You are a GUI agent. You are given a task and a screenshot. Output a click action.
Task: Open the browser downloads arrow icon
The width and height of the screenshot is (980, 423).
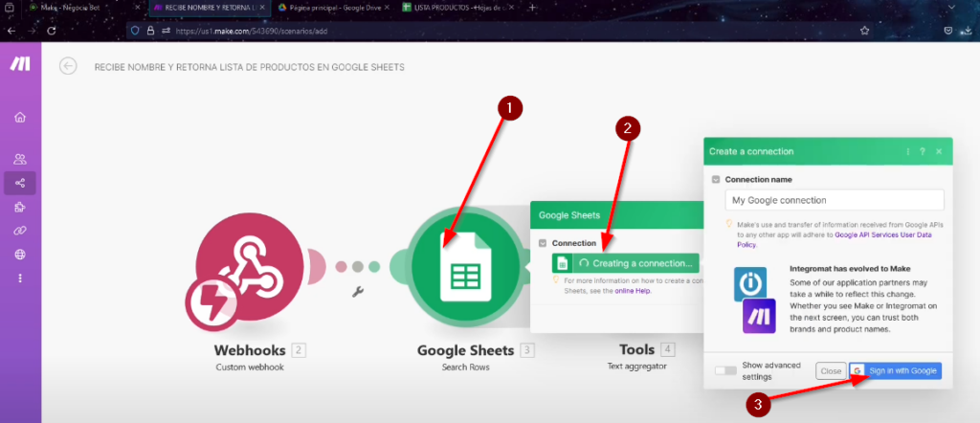click(x=969, y=30)
